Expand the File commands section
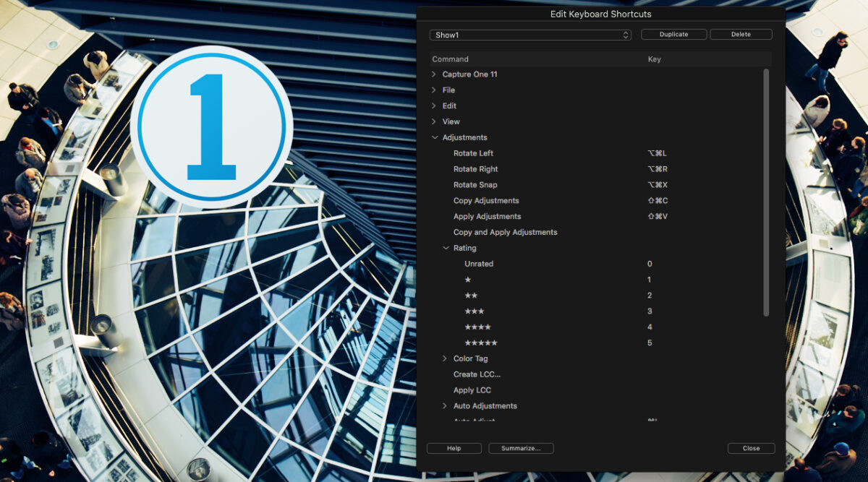 click(434, 90)
